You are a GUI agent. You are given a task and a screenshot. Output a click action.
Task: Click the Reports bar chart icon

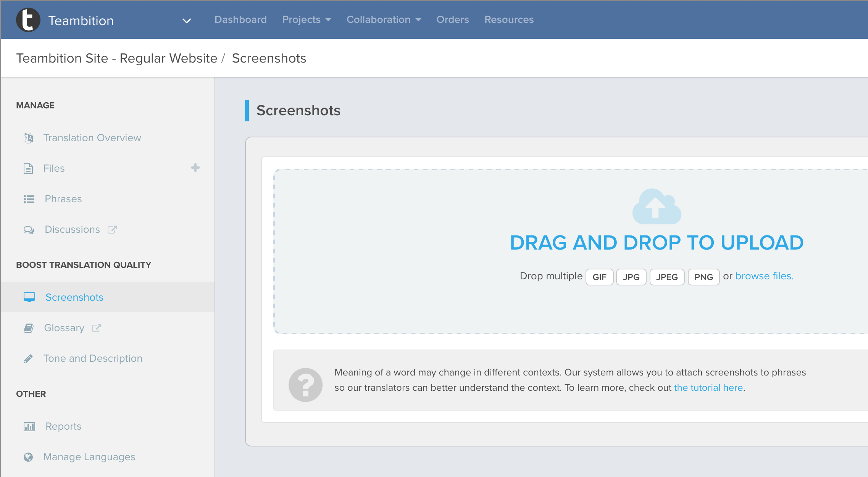(29, 427)
